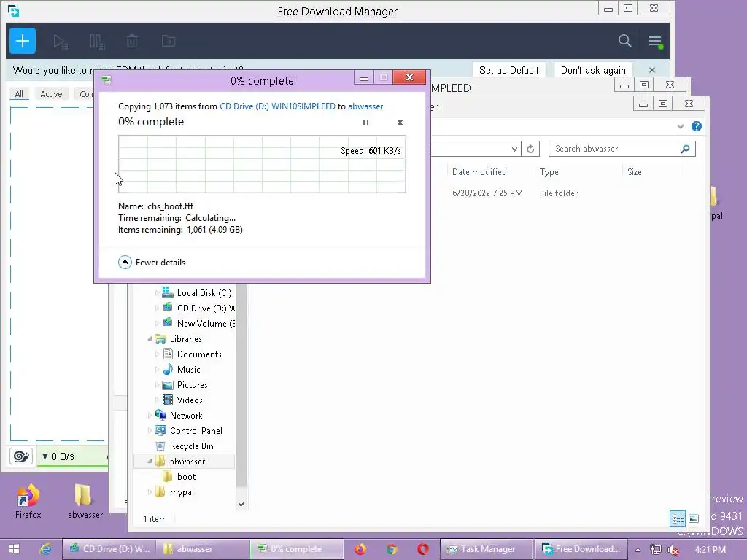Collapse with Fewer details
The height and width of the screenshot is (560, 747).
pyautogui.click(x=152, y=262)
